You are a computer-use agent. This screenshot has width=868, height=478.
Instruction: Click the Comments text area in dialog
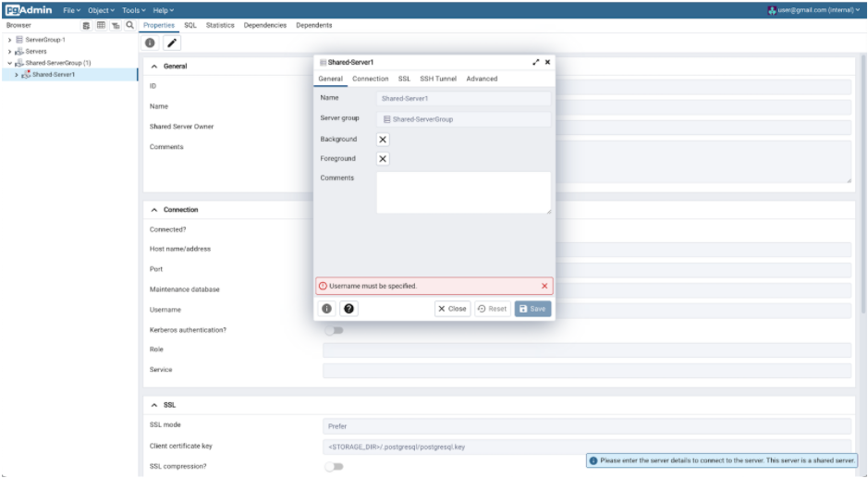click(464, 192)
